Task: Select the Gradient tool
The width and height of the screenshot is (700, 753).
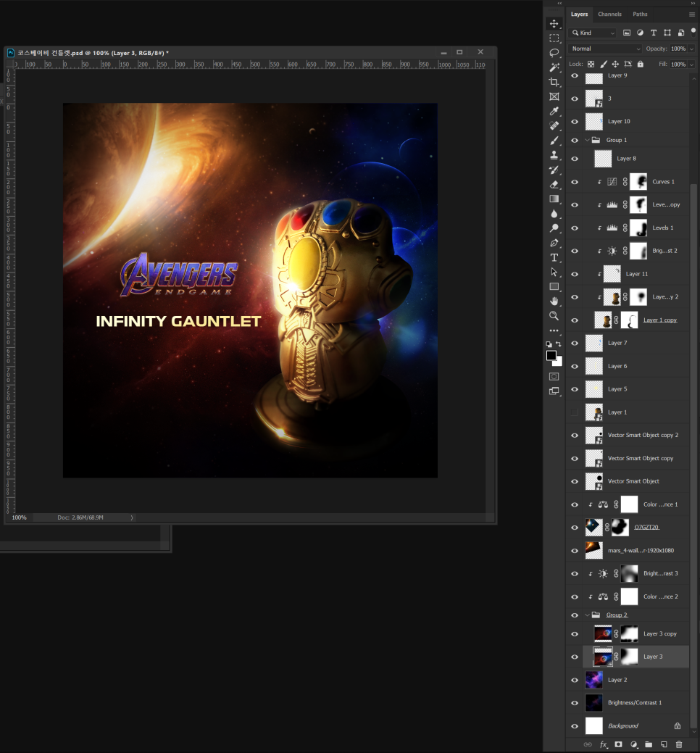Action: (554, 199)
